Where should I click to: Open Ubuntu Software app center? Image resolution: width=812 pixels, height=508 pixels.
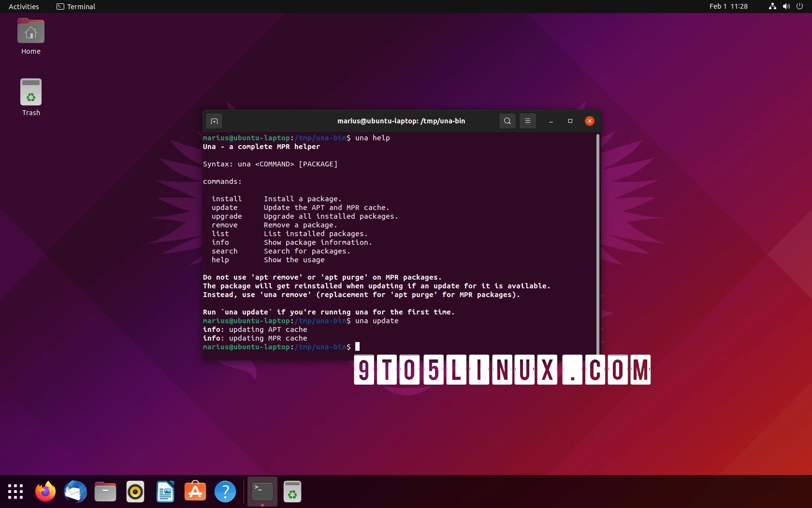click(195, 492)
